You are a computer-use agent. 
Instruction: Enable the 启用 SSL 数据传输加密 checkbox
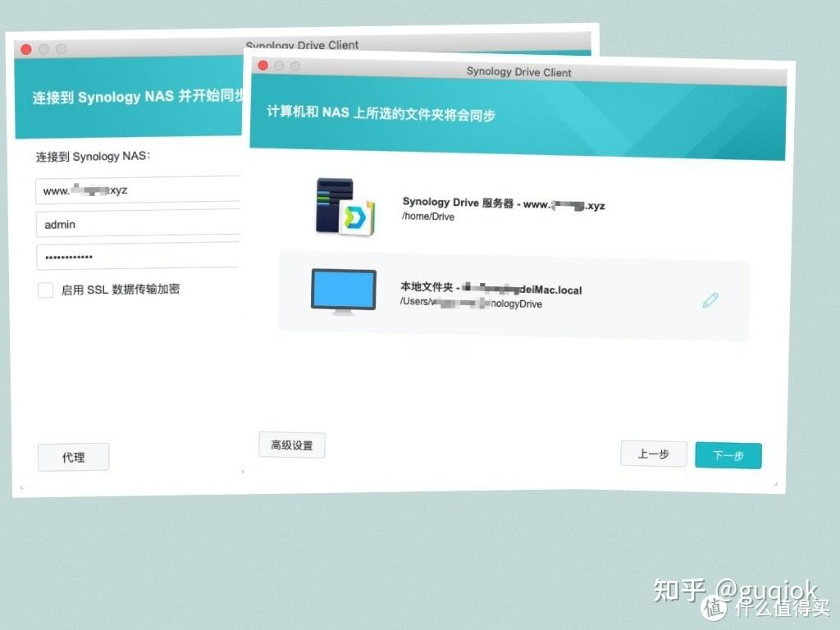45,290
